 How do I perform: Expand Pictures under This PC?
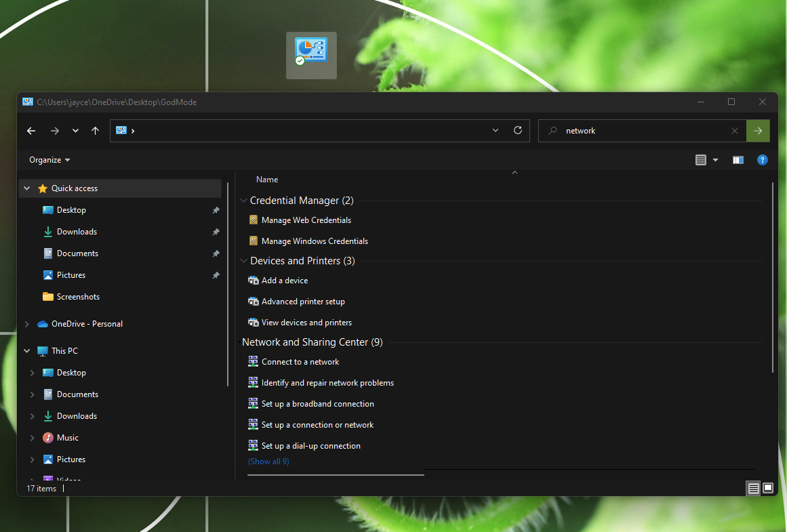[x=32, y=459]
